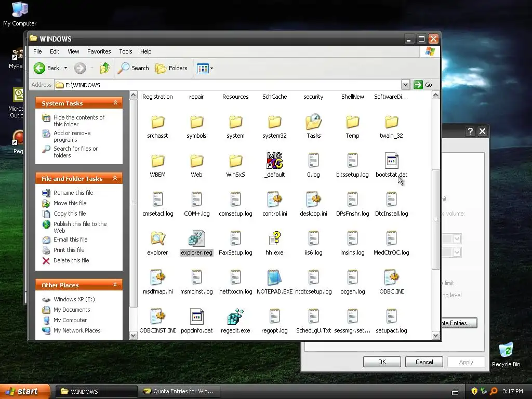The image size is (532, 399).
Task: Expand the Address bar dropdown
Action: [x=405, y=85]
